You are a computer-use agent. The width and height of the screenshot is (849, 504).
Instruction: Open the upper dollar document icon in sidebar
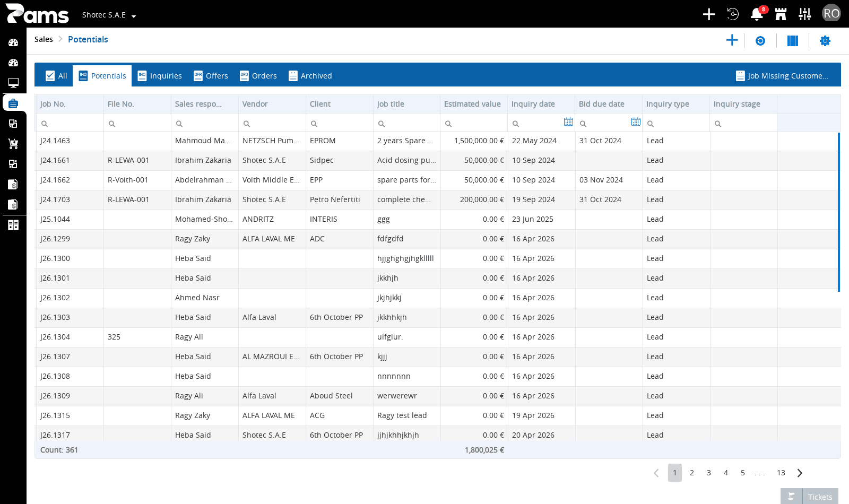click(13, 184)
